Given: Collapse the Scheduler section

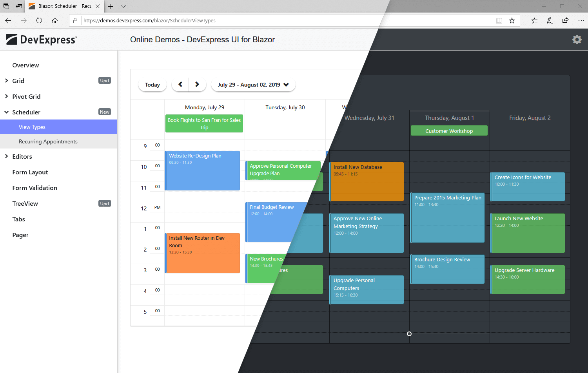Looking at the screenshot, I should [6, 112].
